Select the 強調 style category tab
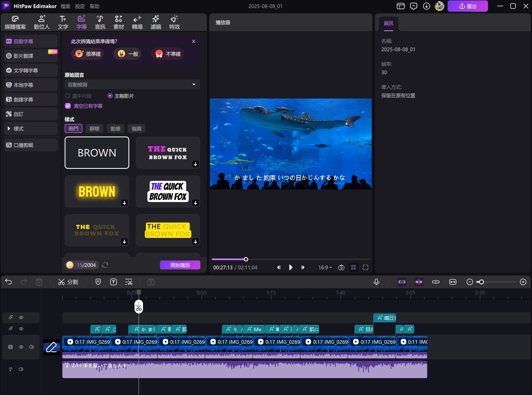The height and width of the screenshot is (395, 532). [137, 128]
